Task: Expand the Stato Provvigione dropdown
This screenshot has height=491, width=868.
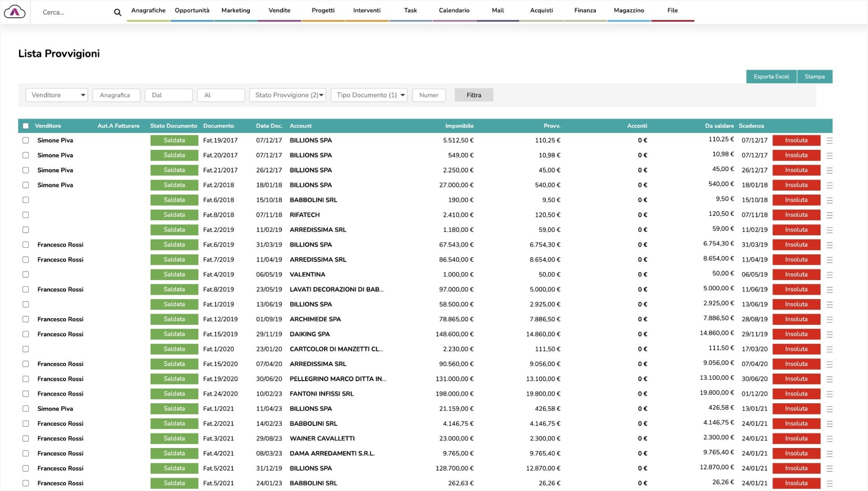Action: coord(288,95)
